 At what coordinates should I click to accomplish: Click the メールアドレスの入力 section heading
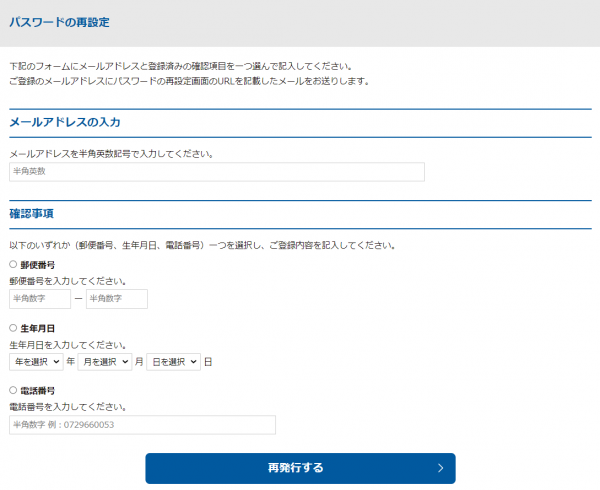pyautogui.click(x=65, y=123)
